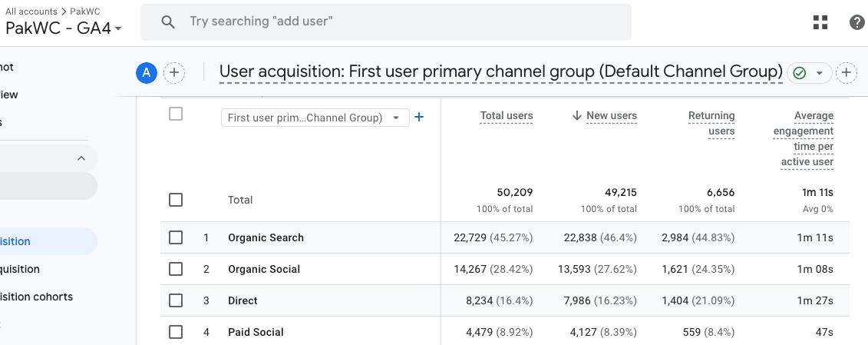This screenshot has height=345, width=868.
Task: Check the Organic Search row checkbox
Action: tap(176, 237)
